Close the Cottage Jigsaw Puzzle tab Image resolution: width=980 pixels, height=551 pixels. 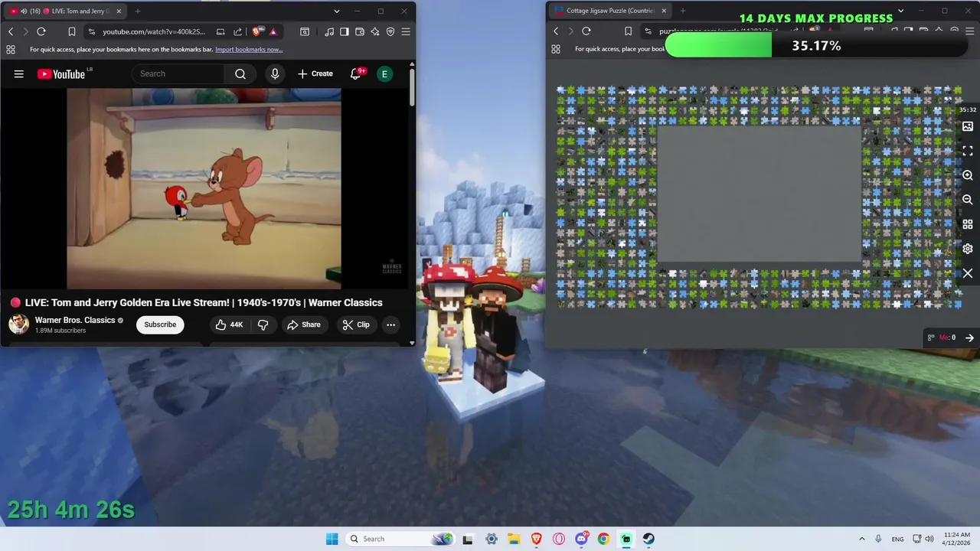coord(664,11)
